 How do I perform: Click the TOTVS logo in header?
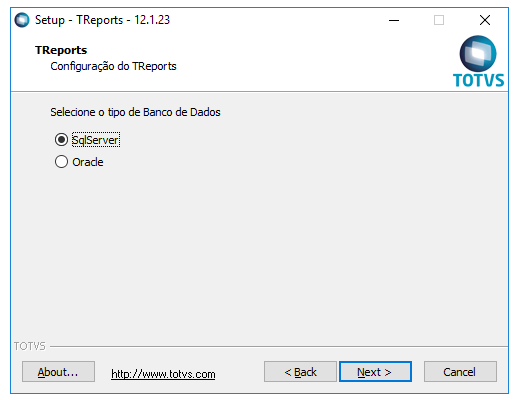(478, 62)
